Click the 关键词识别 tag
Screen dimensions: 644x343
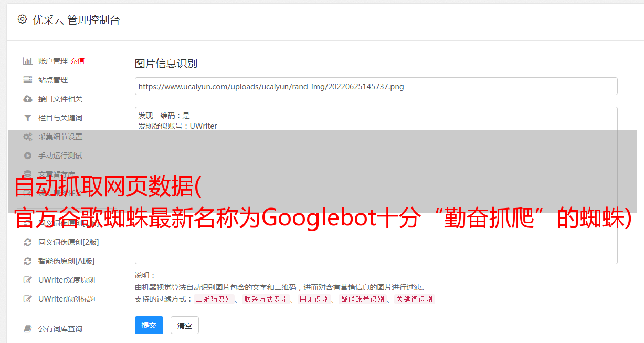pos(415,299)
